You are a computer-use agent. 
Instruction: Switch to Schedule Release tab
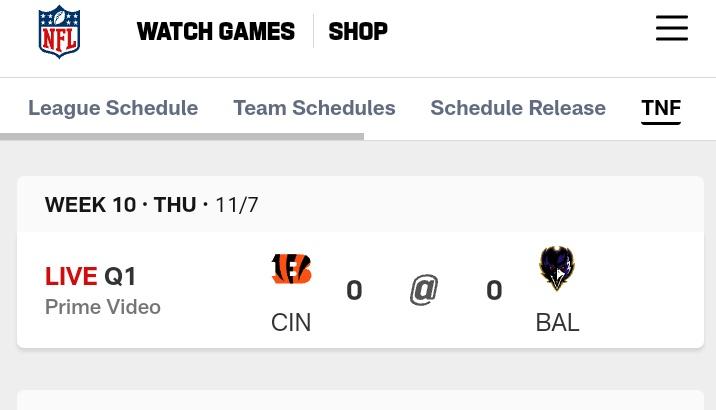coord(518,108)
